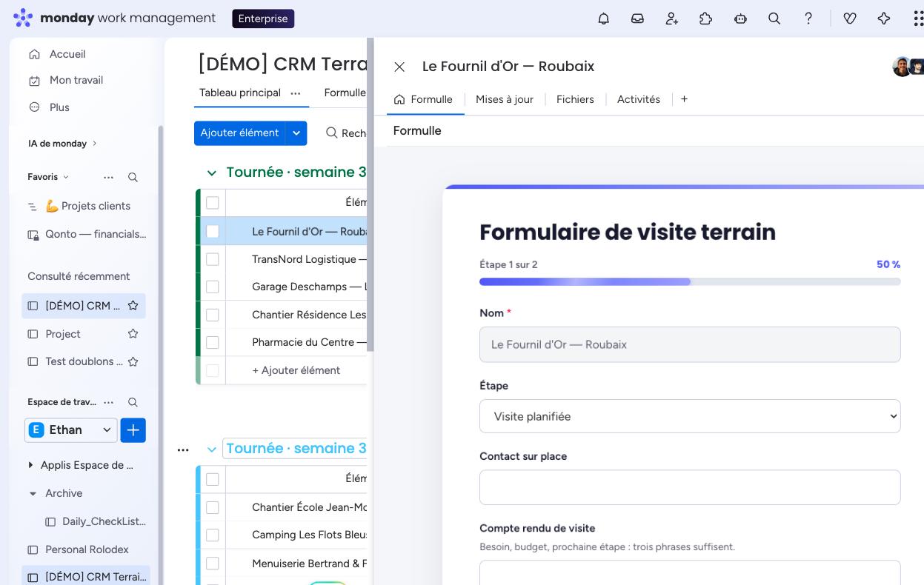Click the board search magnifier
The image size is (924, 585).
coord(332,133)
